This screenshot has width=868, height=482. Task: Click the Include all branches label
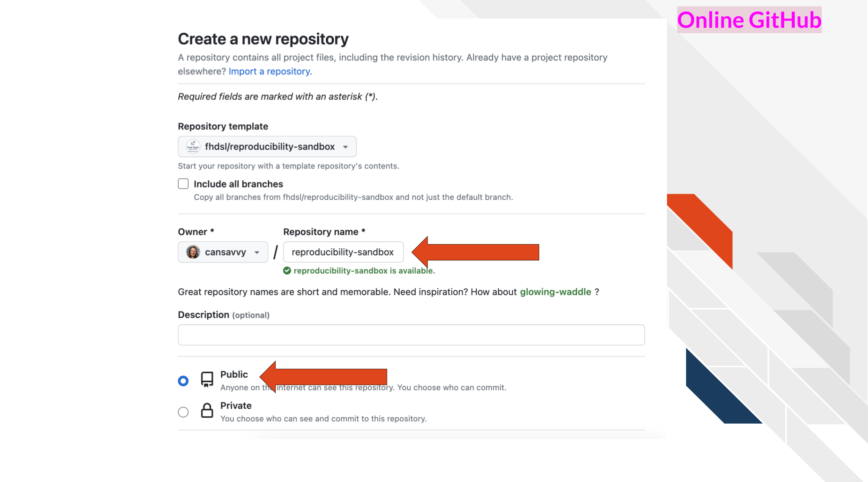[238, 184]
